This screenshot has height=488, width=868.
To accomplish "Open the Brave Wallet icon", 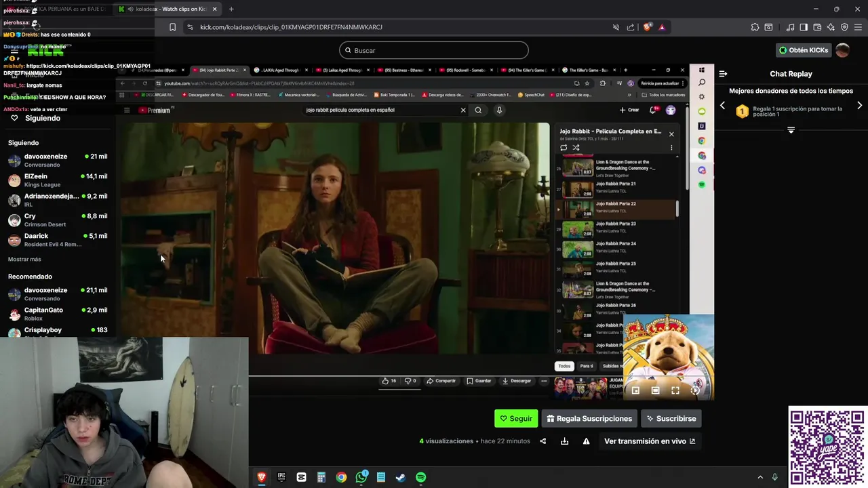I will click(817, 27).
